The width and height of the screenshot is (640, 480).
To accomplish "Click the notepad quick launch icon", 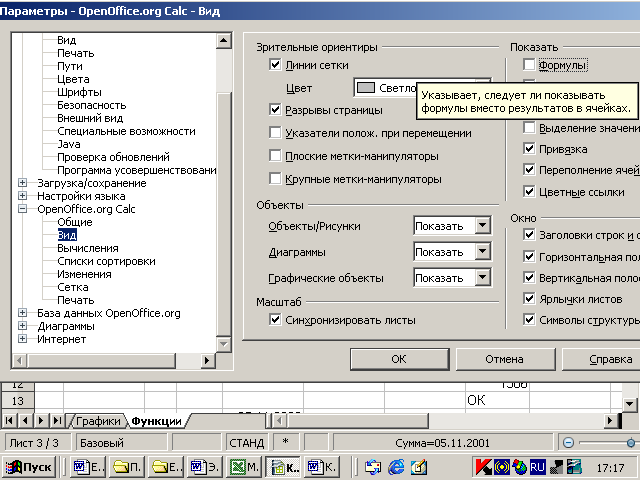I will pyautogui.click(x=419, y=467).
